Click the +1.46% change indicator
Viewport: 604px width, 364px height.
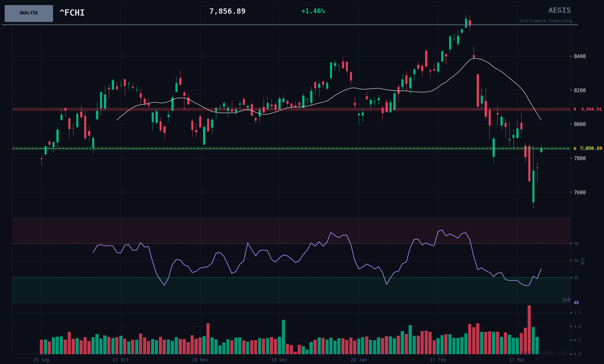coord(313,11)
